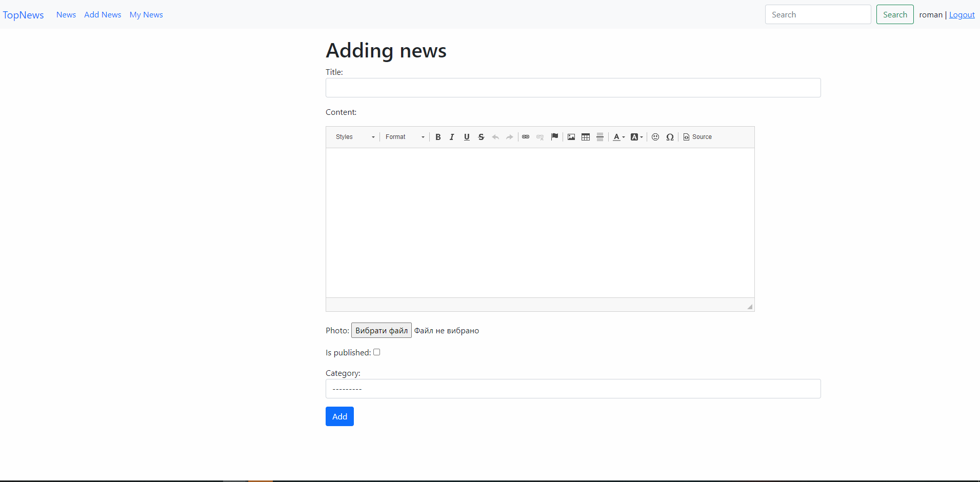Insert an anchor with the flag icon
The height and width of the screenshot is (482, 980).
tap(554, 137)
